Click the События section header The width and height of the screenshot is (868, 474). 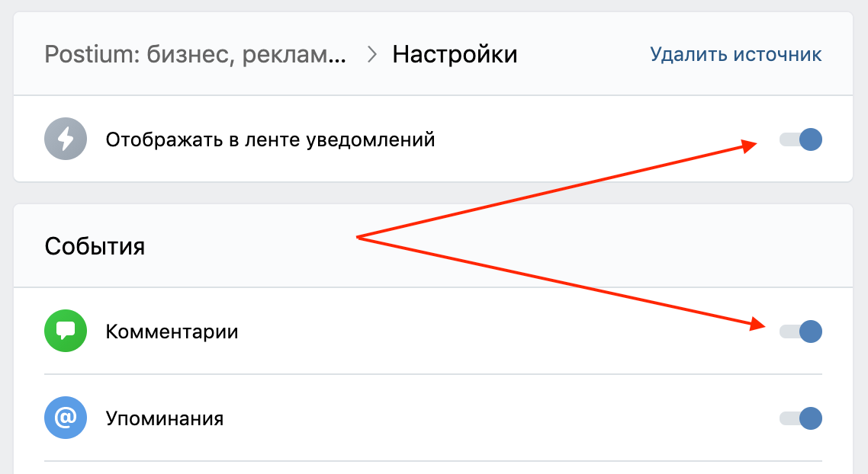(x=95, y=246)
